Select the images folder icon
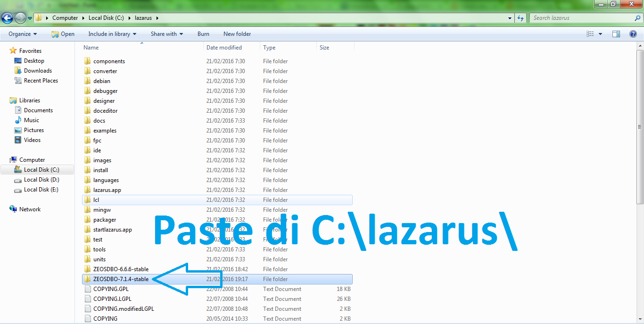The height and width of the screenshot is (324, 644). 87,160
